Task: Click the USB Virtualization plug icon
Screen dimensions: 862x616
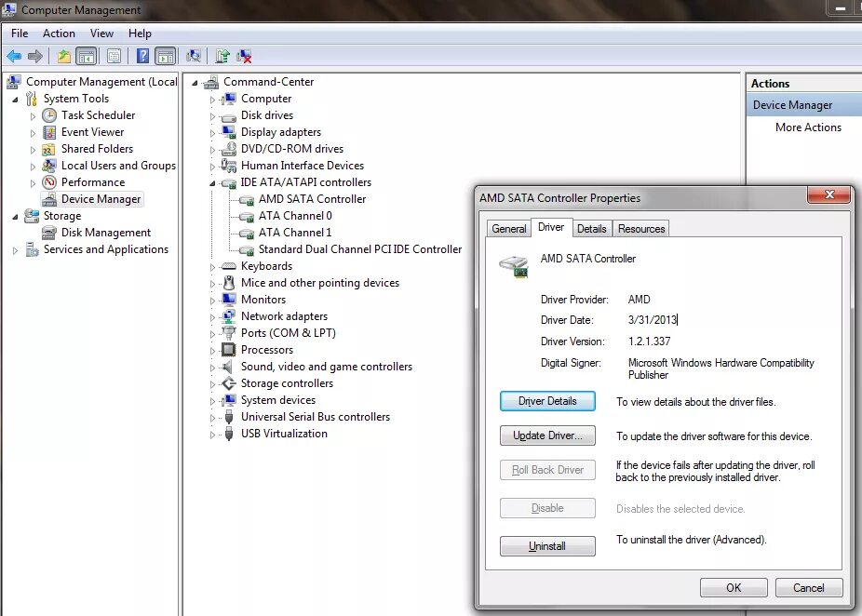Action: (x=229, y=434)
